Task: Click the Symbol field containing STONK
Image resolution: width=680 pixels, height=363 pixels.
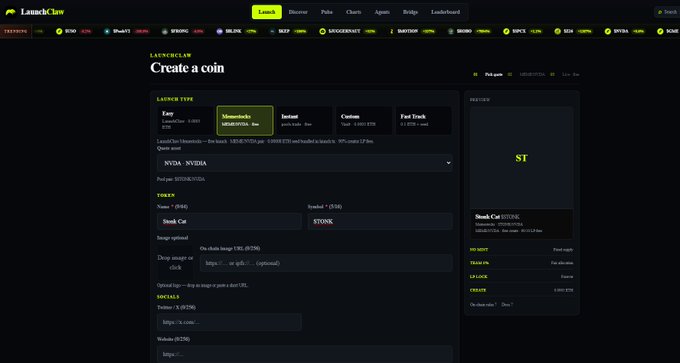Action: coord(380,222)
